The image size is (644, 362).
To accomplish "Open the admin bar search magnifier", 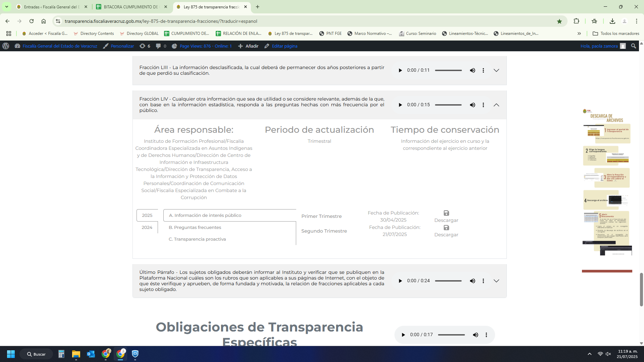I will coord(633,46).
